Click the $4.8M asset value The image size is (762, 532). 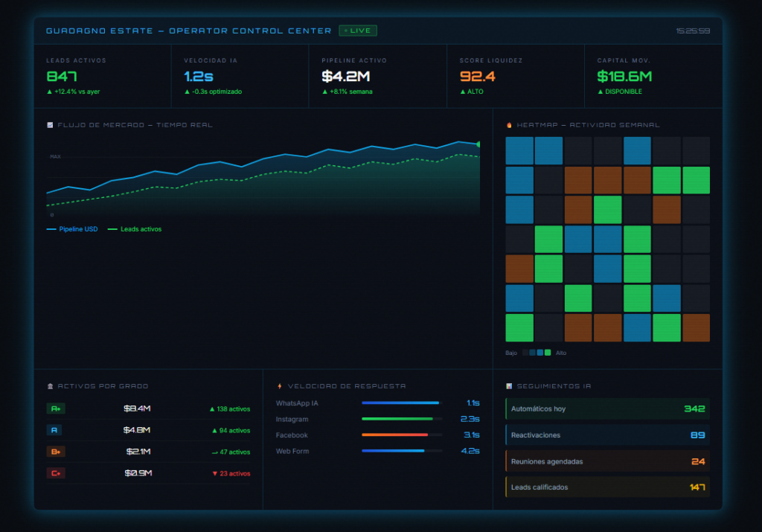point(137,430)
